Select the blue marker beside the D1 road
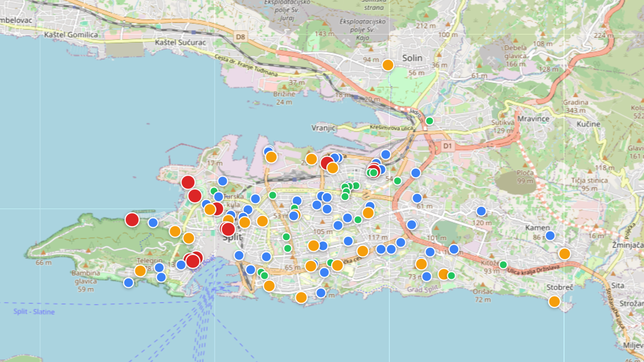Image resolution: width=644 pixels, height=362 pixels. pyautogui.click(x=416, y=173)
